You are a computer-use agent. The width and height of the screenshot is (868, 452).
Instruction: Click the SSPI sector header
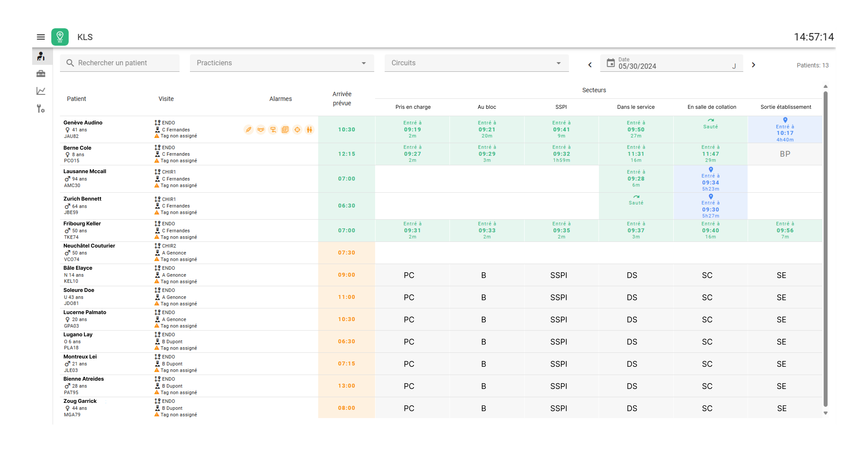(561, 107)
